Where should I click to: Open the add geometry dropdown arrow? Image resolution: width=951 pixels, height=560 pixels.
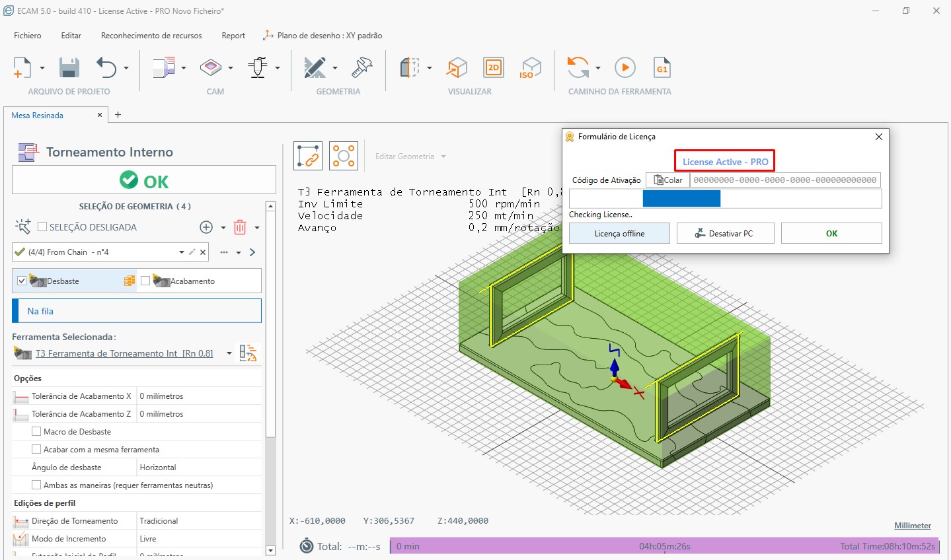[223, 228]
